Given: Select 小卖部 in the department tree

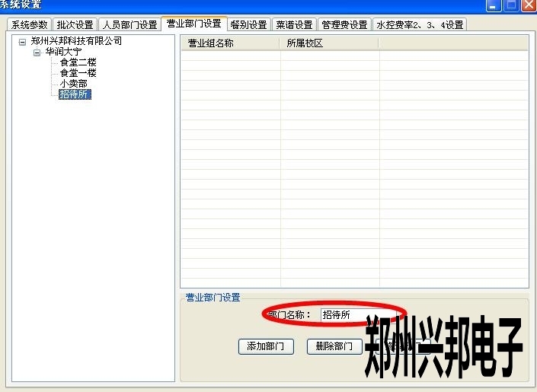Looking at the screenshot, I should [x=74, y=84].
